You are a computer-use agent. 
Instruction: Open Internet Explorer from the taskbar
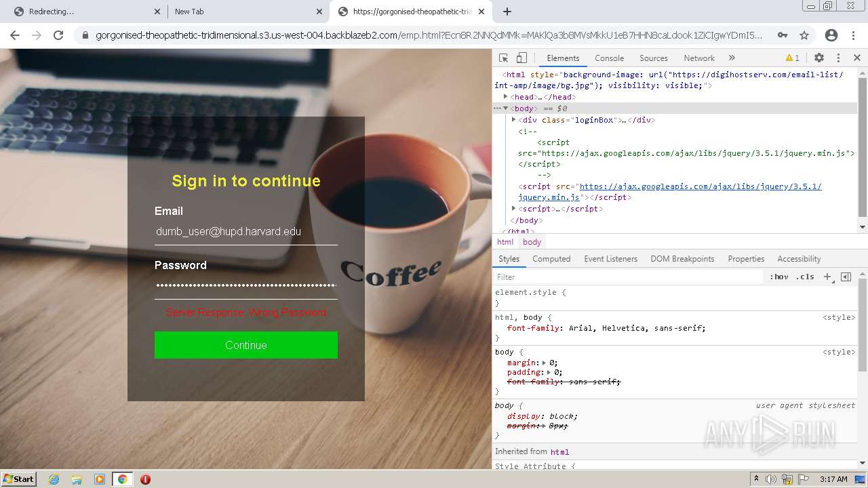[x=54, y=479]
